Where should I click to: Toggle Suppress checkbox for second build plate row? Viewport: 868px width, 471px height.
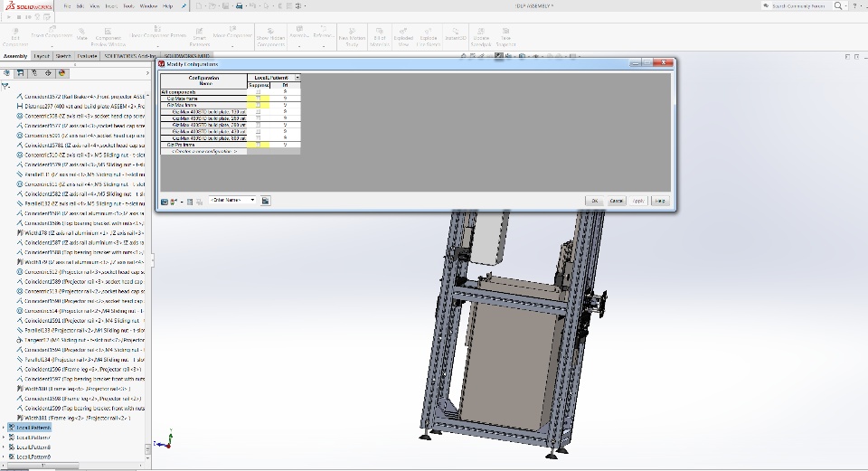pos(258,118)
